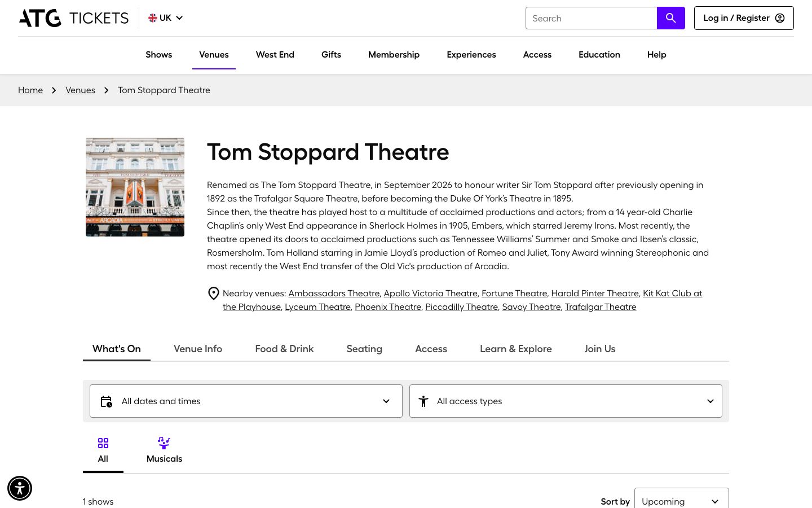This screenshot has width=812, height=508.
Task: Follow the Venues breadcrumb link
Action: coord(80,90)
